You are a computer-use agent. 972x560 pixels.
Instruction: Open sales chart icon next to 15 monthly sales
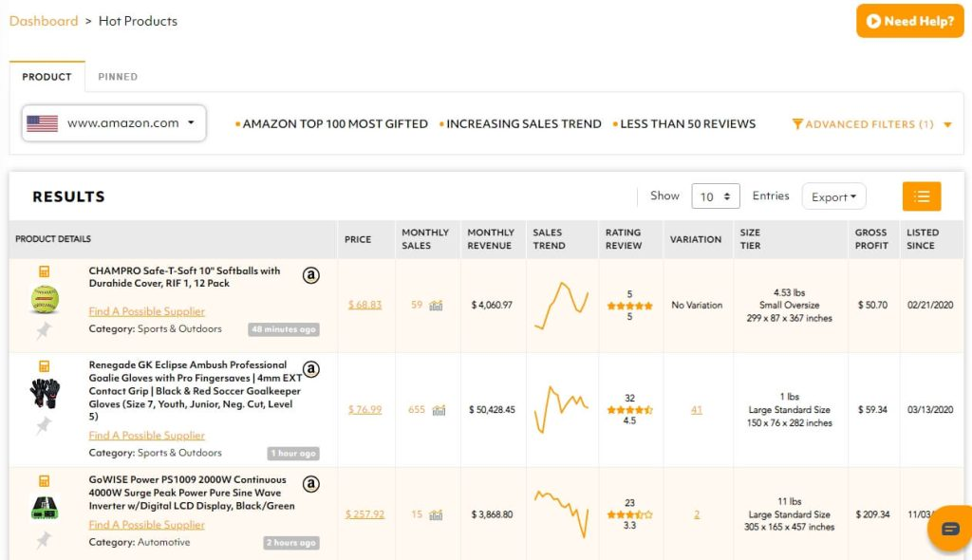tap(437, 514)
